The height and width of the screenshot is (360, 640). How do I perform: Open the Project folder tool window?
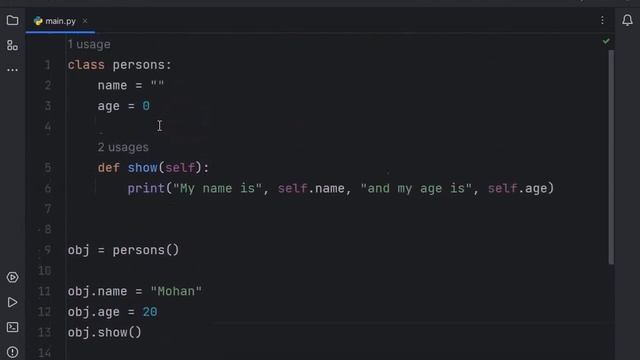12,20
